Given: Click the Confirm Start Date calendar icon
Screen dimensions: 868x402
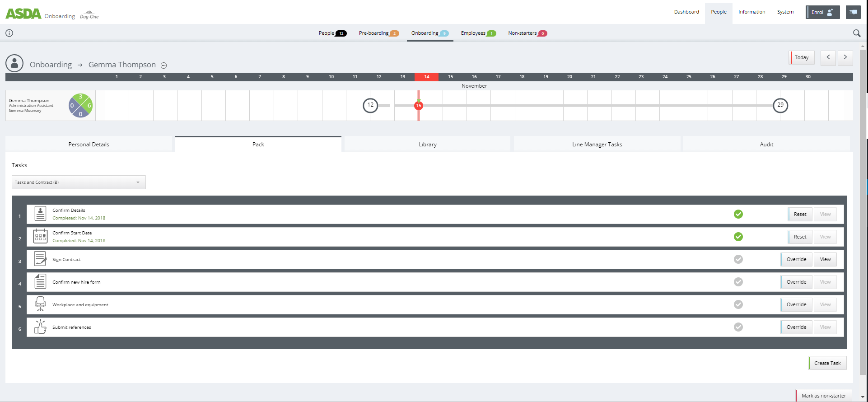Looking at the screenshot, I should [40, 236].
